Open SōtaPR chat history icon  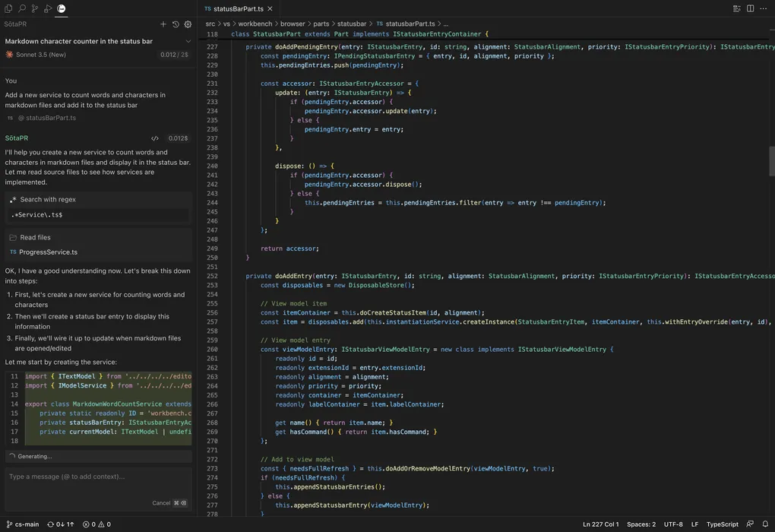[x=174, y=24]
